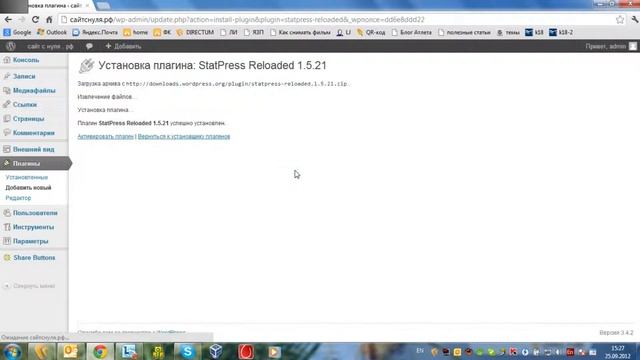Open the Как снимать фильм bookmark

tap(300, 32)
